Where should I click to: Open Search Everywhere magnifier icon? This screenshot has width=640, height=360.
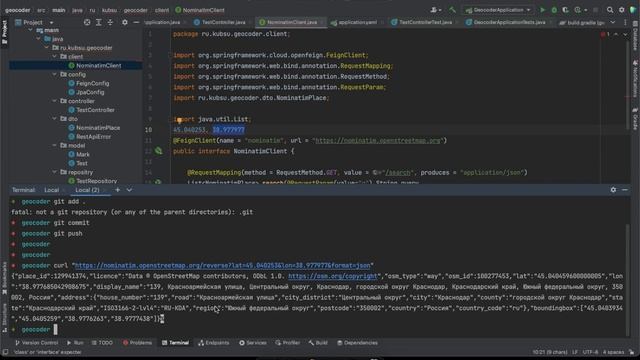pyautogui.click(x=610, y=10)
